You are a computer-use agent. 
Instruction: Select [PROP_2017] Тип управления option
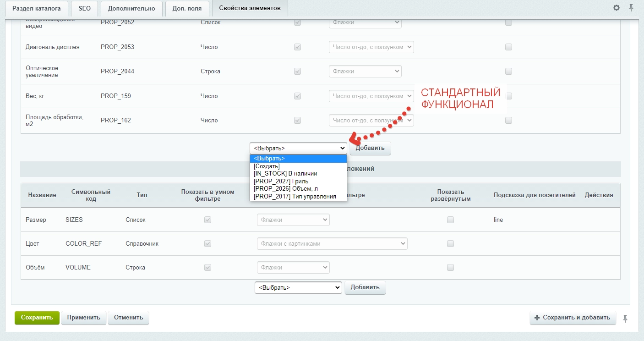pos(295,196)
